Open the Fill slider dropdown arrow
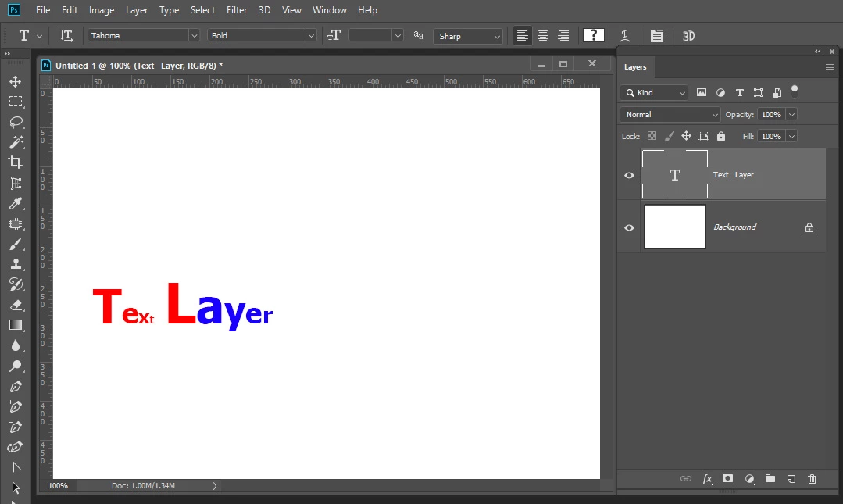Screen dimensions: 843x504 tap(791, 137)
